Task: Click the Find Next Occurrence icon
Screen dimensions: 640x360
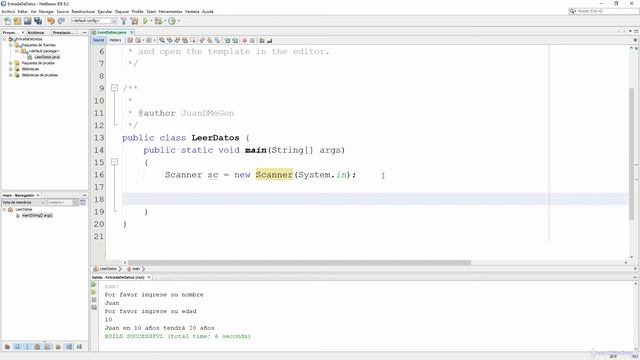Action: coord(177,40)
